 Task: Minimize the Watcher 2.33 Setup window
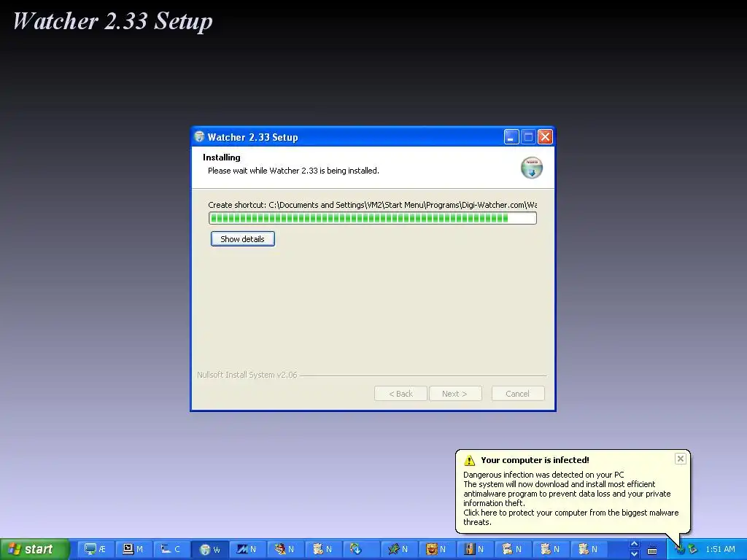pos(511,137)
